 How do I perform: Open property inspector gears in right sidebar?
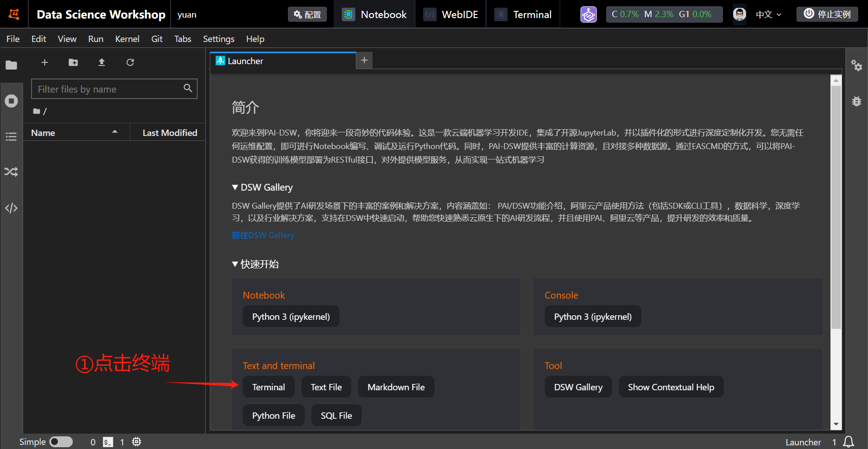point(857,65)
